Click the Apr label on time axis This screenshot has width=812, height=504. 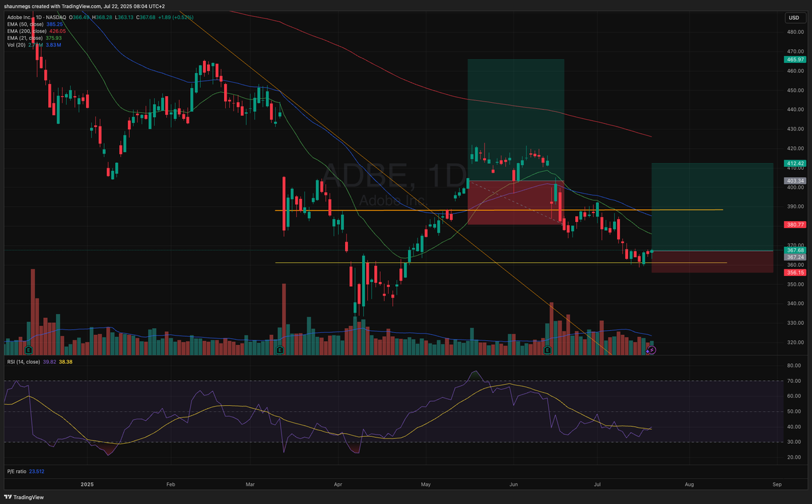coord(338,484)
